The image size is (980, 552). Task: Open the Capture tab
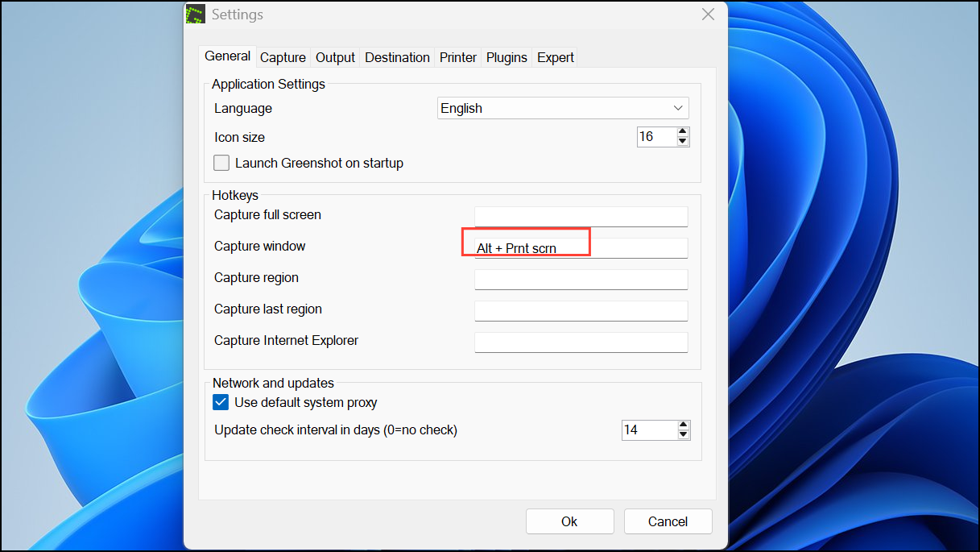(x=283, y=57)
